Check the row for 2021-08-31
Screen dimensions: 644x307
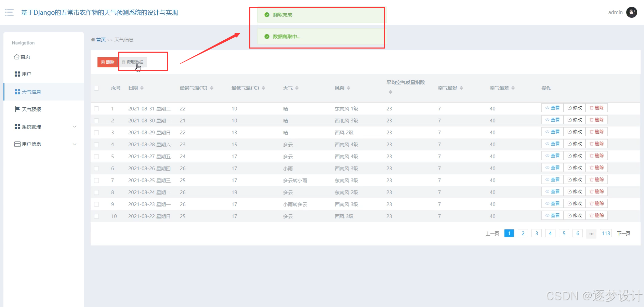point(96,109)
